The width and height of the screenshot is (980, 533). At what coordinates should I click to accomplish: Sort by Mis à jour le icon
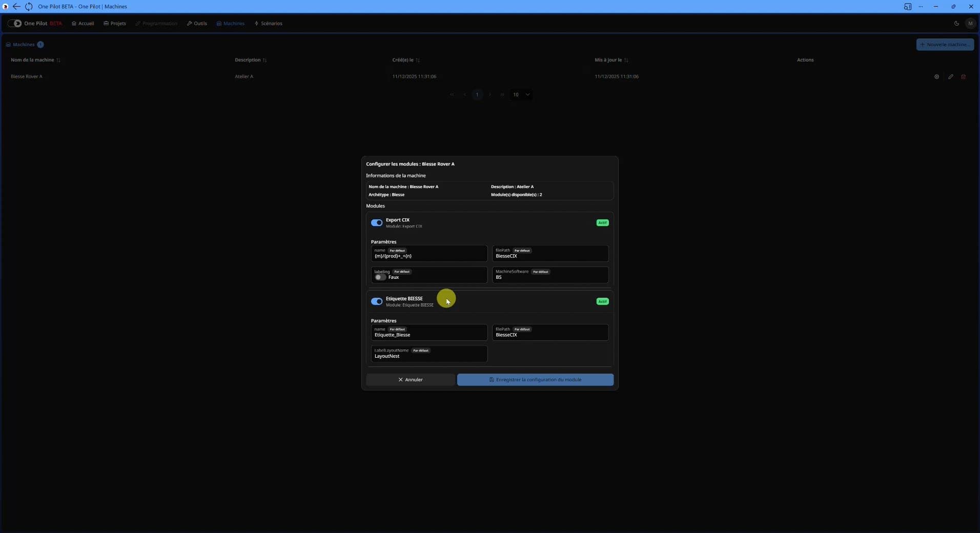626,60
